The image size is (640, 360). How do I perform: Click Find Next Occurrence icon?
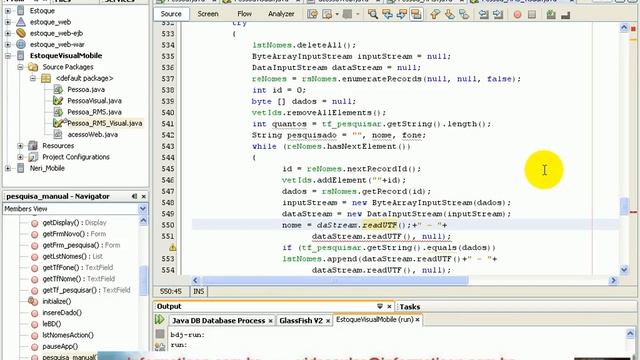[402, 14]
